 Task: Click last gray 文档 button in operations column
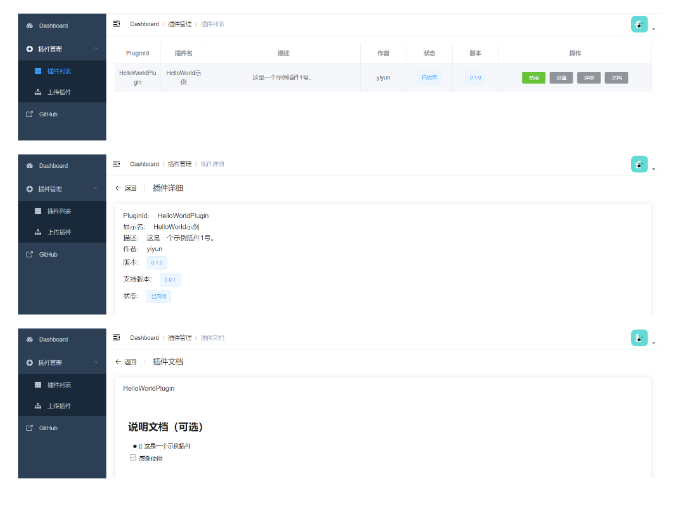point(617,78)
